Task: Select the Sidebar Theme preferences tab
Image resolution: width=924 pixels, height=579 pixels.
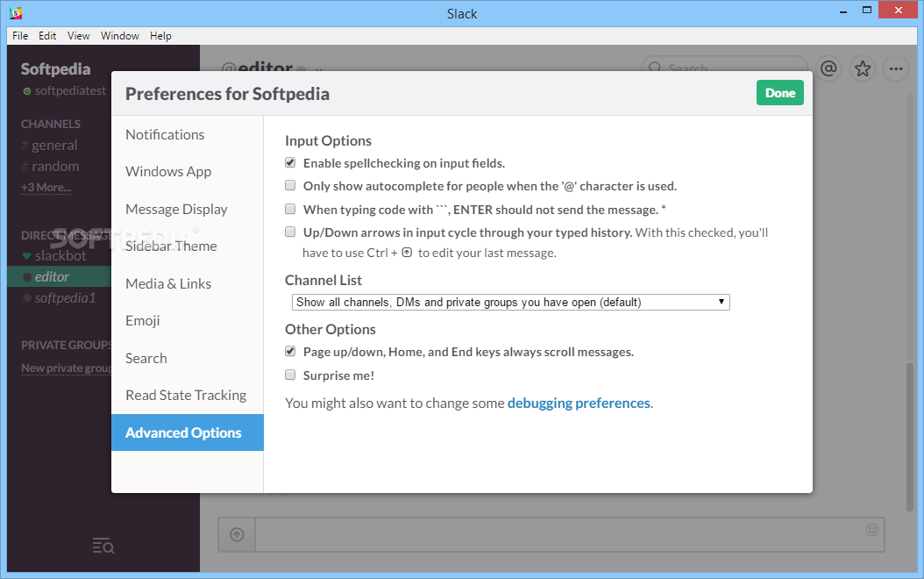Action: 187,246
